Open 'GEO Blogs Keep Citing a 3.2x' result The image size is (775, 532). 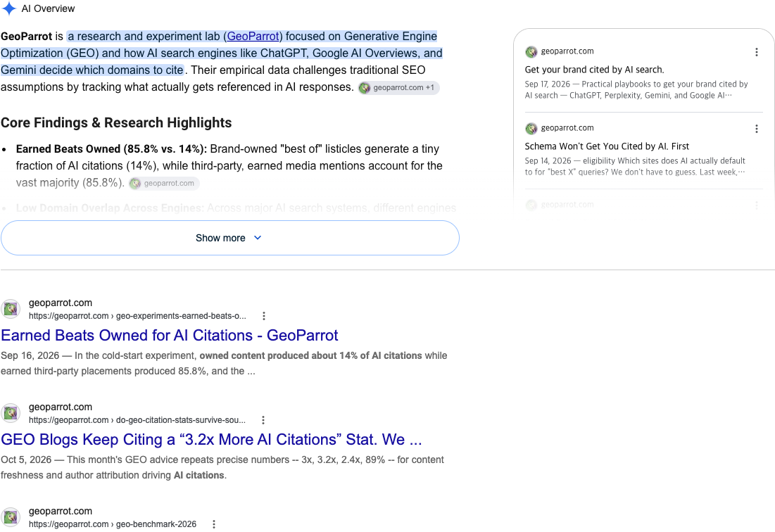click(211, 440)
